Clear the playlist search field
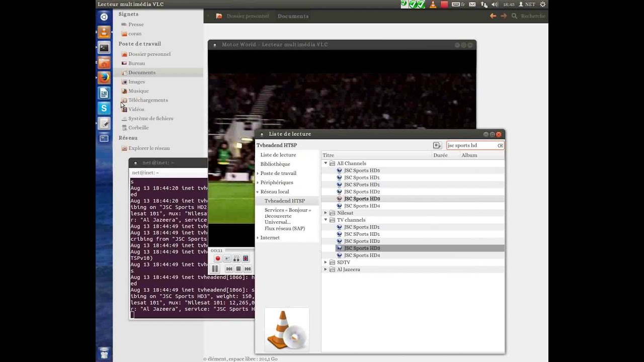 (x=500, y=145)
